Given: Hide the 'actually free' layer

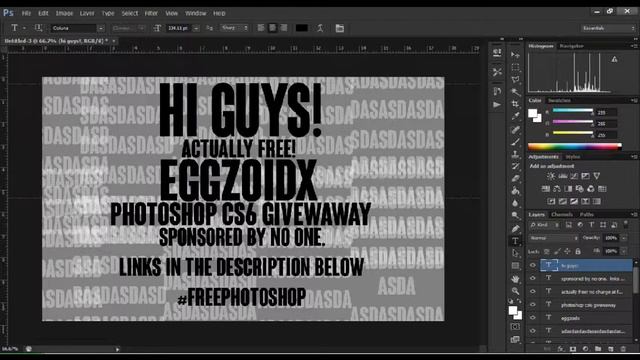Looking at the screenshot, I should 533,291.
